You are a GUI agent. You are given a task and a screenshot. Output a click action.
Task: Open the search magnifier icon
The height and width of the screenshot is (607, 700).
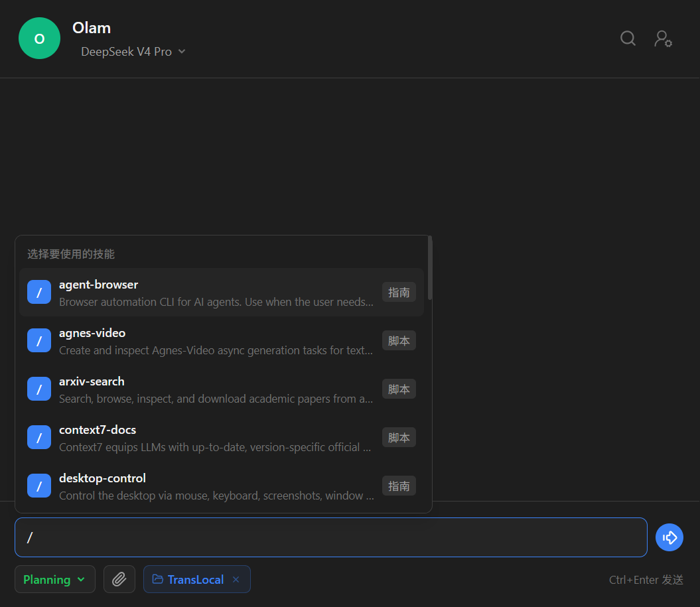click(628, 38)
